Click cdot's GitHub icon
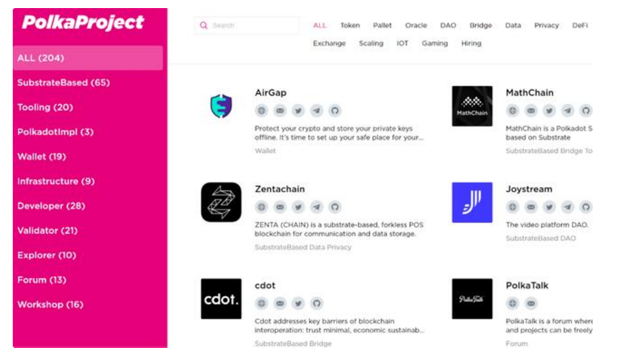 tap(317, 304)
